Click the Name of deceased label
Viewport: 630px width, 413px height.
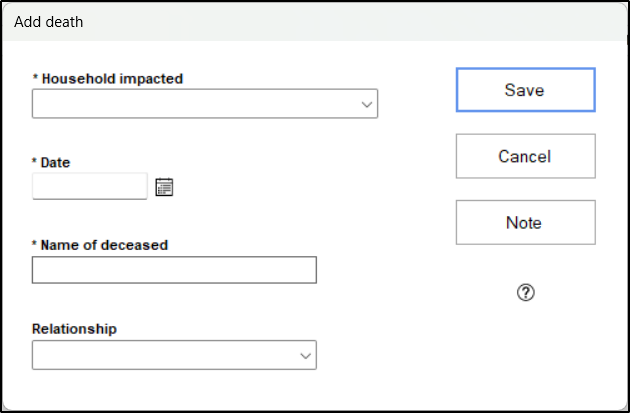click(105, 245)
